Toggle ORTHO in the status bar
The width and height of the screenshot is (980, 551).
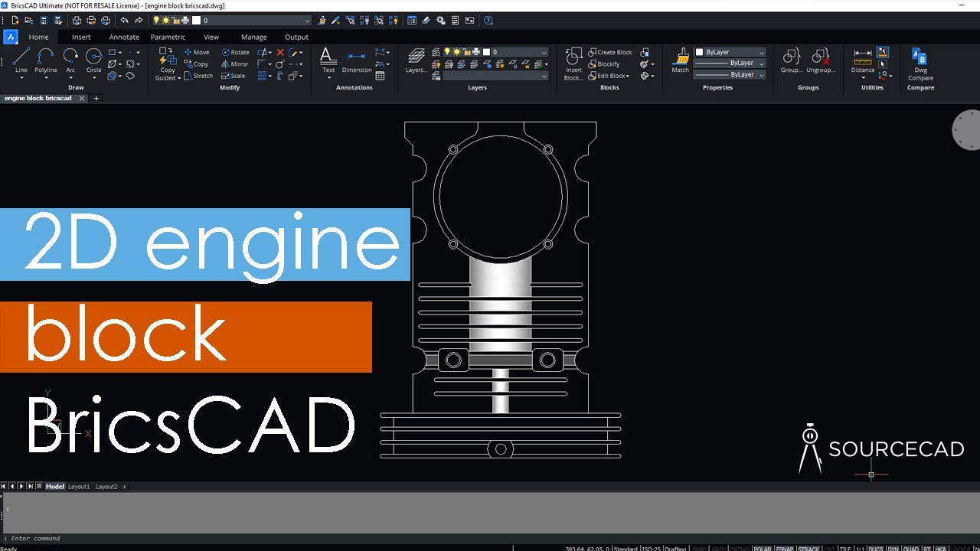click(x=740, y=548)
